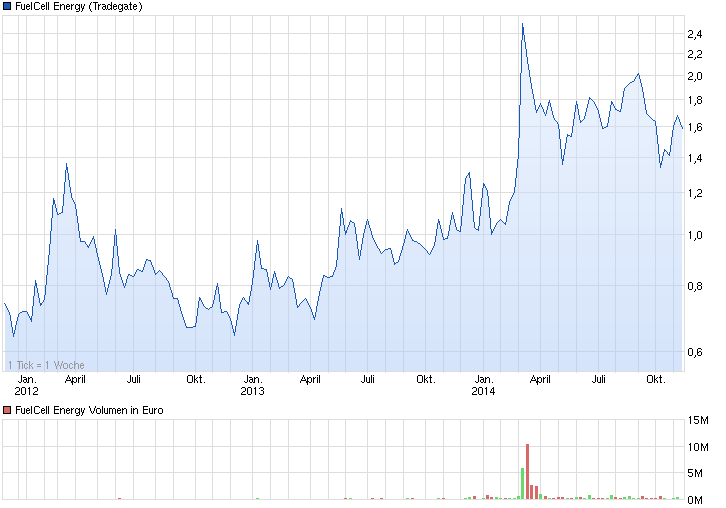Screen dimensions: 726x508
Task: Click the "1 Tick = 1 Woche" note
Action: [x=46, y=365]
